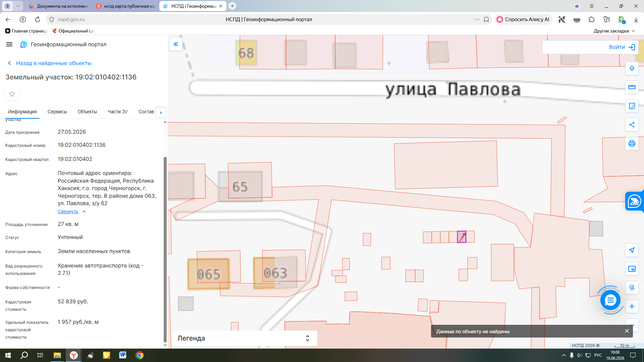Switch to the Сервисы tab
644x362 pixels.
[x=57, y=112]
